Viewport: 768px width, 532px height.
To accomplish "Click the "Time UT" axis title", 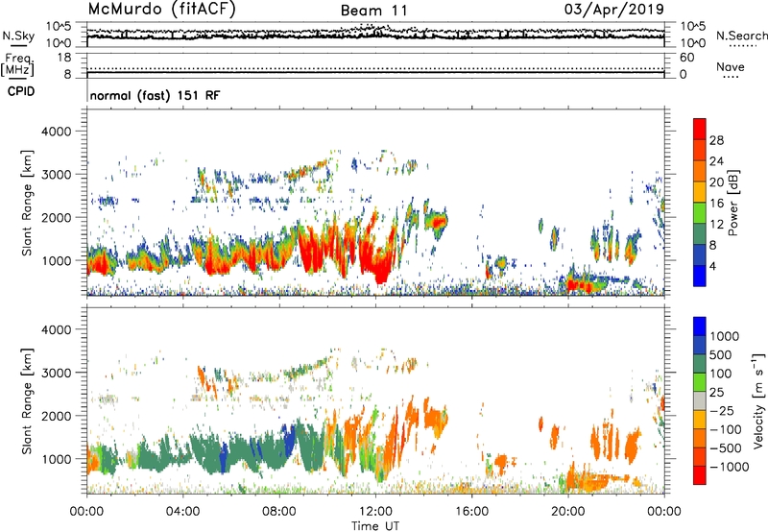I will point(375,526).
